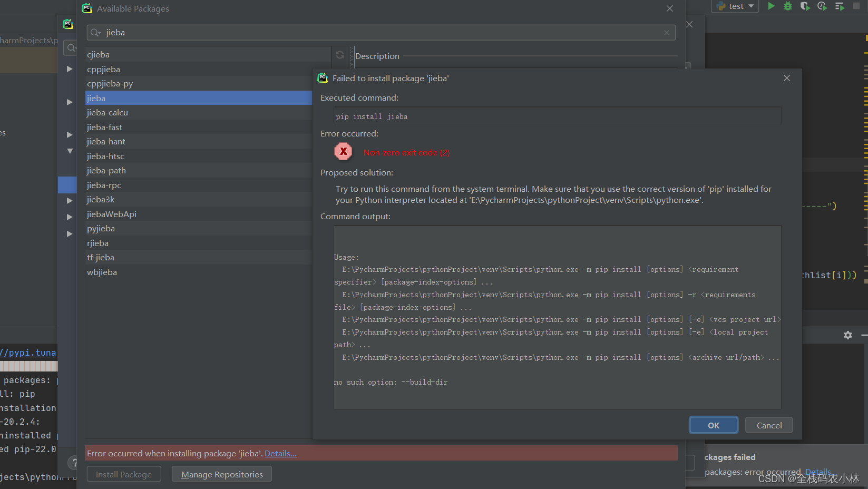This screenshot has height=489, width=868.
Task: Close the Available Packages window
Action: (670, 8)
